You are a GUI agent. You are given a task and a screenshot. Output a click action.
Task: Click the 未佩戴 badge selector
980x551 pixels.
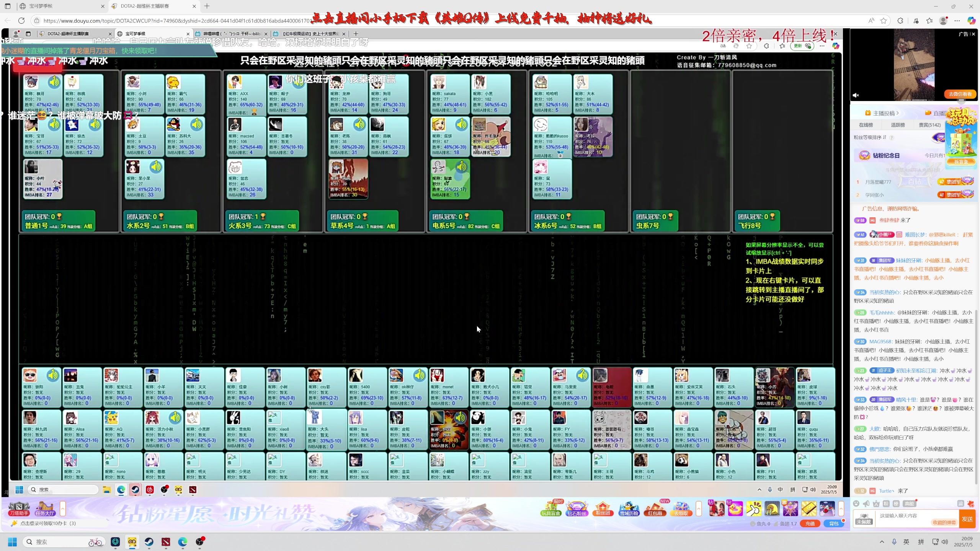pyautogui.click(x=864, y=519)
